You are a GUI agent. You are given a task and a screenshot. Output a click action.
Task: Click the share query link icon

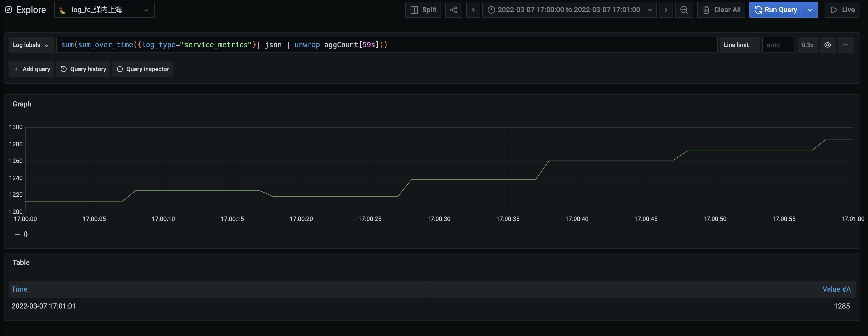point(454,10)
